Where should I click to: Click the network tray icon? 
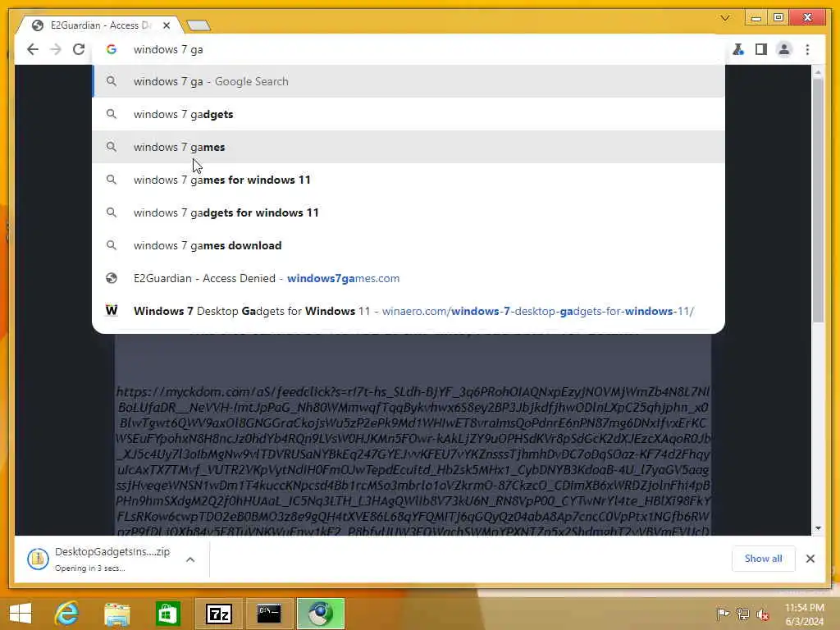click(x=742, y=614)
